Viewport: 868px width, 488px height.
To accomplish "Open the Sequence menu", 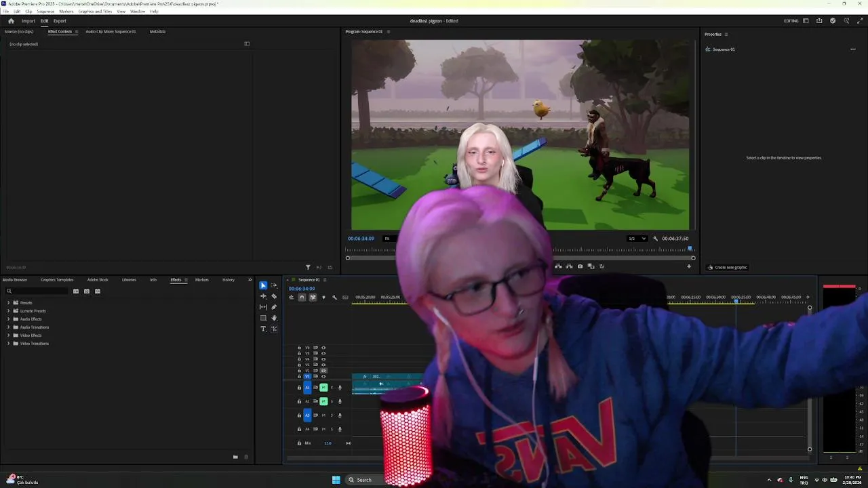I will (45, 12).
